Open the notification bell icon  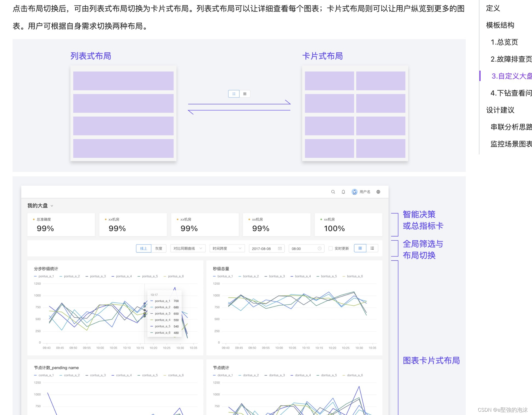[x=343, y=192]
